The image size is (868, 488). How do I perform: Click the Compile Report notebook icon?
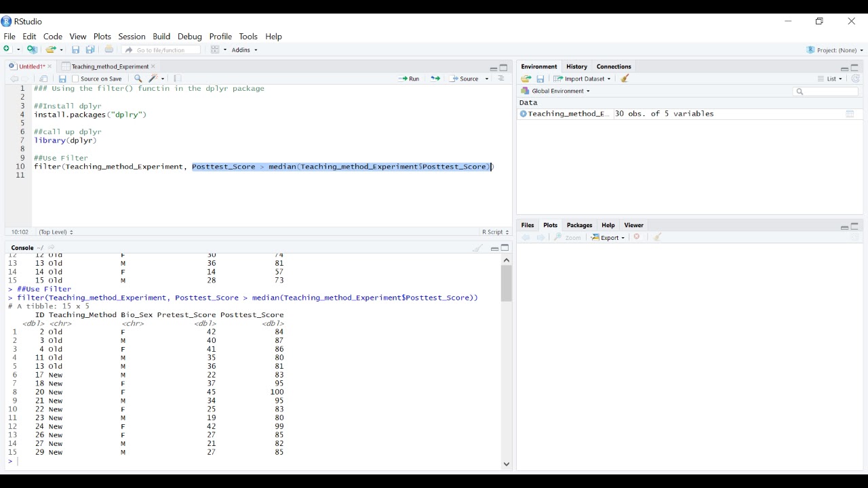coord(178,79)
